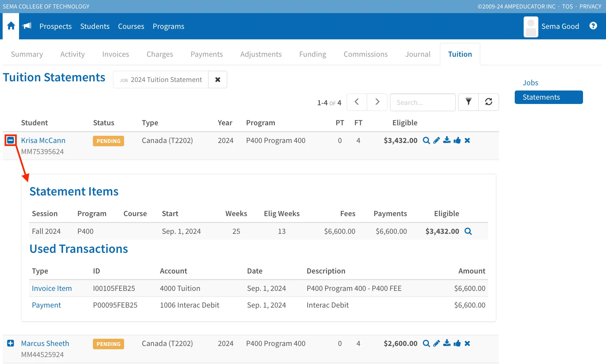Delete Marcus Sheeth's statement X icon
This screenshot has width=606, height=364.
(x=467, y=343)
